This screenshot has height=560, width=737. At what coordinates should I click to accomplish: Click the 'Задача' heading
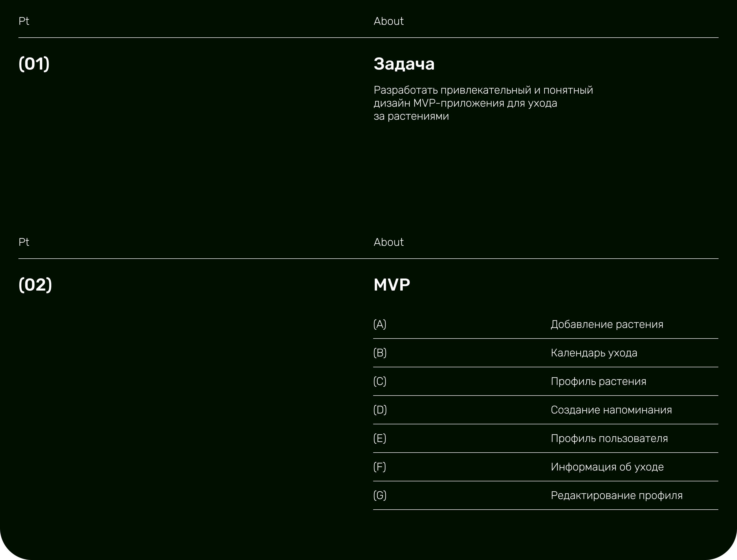click(x=404, y=64)
